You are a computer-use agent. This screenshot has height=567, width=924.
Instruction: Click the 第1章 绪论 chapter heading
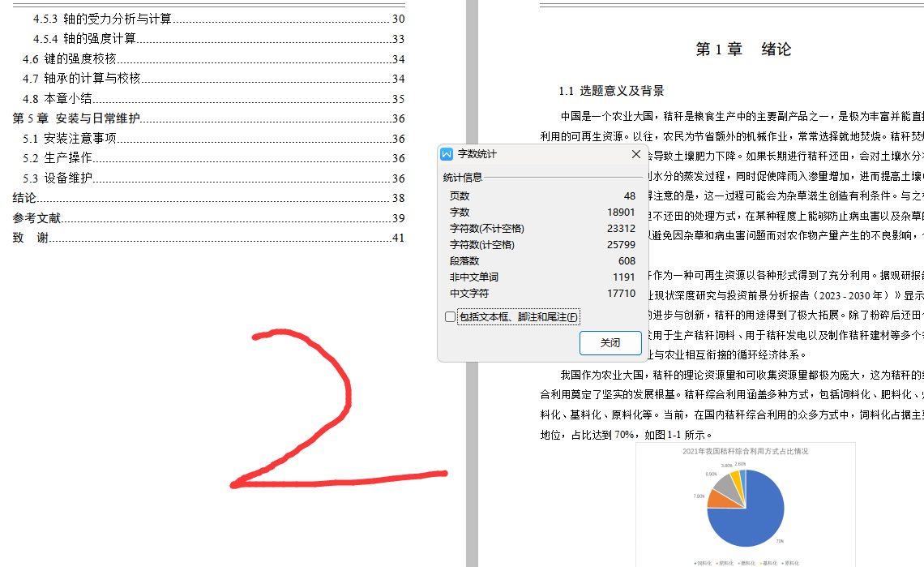pos(743,49)
